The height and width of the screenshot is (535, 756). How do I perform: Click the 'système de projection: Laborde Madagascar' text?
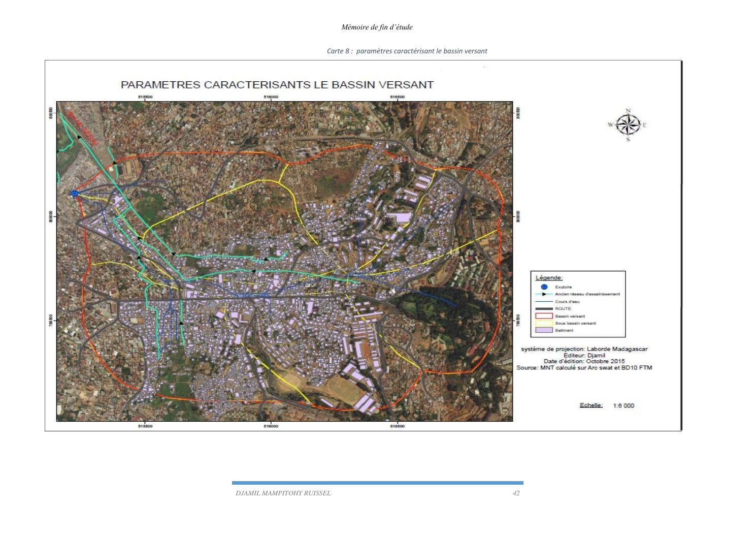point(584,349)
